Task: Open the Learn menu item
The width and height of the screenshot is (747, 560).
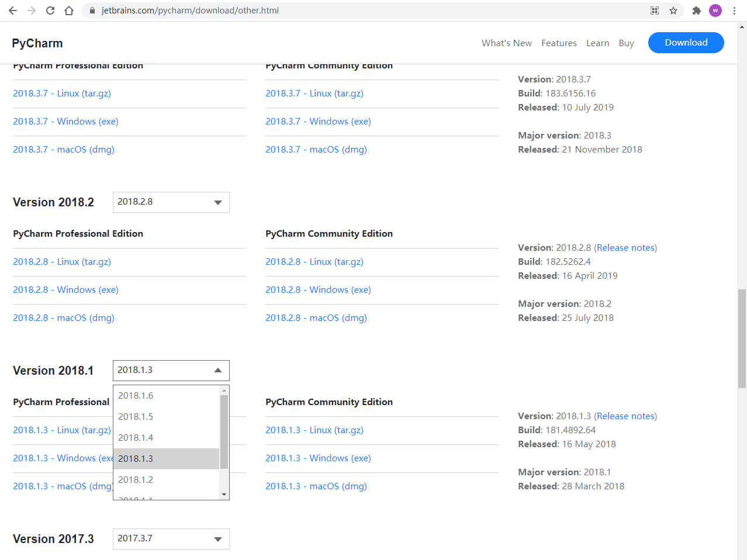Action: click(597, 43)
